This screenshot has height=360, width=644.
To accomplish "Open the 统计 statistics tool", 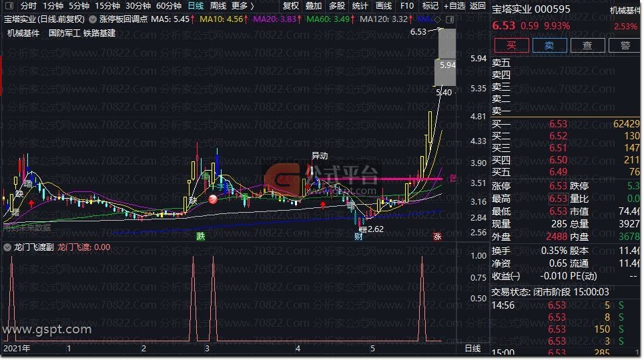I will pos(360,6).
